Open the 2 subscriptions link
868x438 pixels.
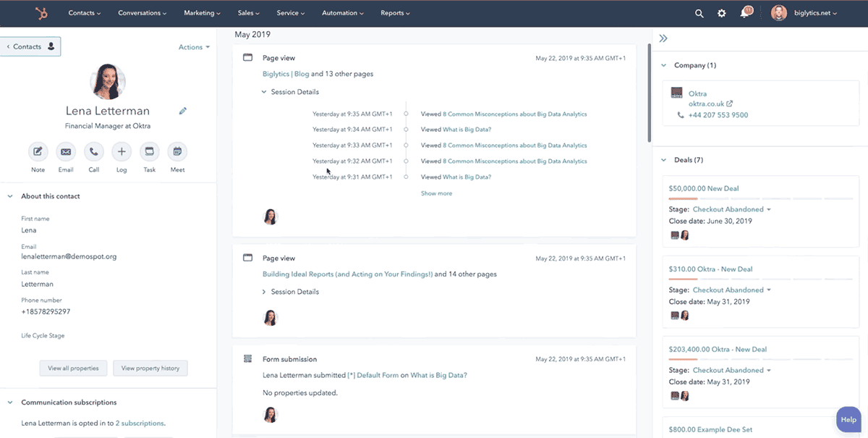(140, 424)
